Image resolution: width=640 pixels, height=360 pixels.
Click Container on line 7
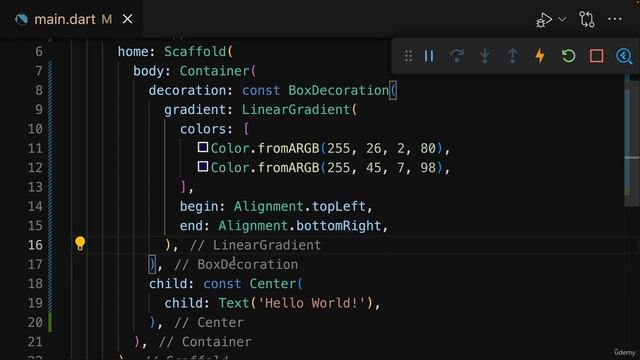(x=214, y=71)
